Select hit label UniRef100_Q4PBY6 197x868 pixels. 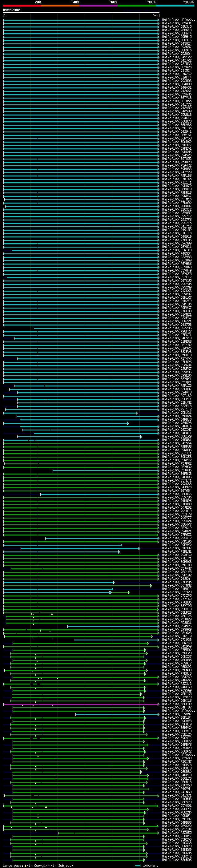tap(177, 745)
